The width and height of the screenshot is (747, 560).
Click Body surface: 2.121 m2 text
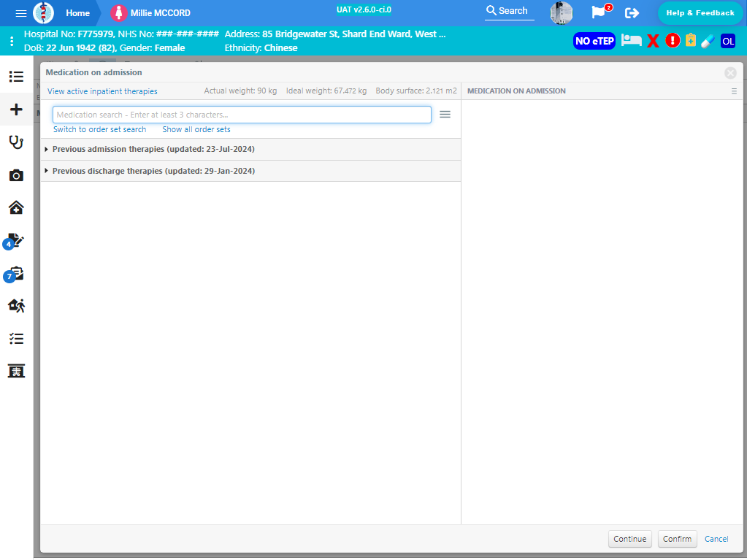[416, 91]
